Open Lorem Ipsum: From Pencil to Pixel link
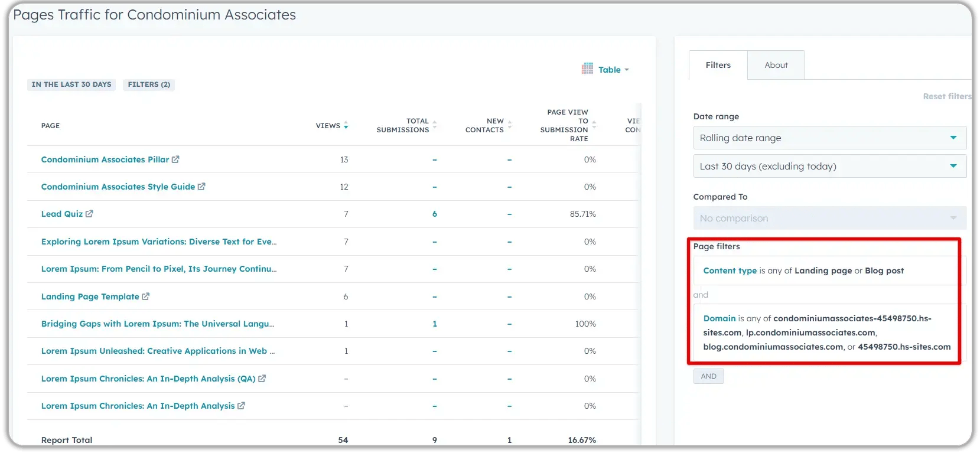980x453 pixels. [x=159, y=269]
